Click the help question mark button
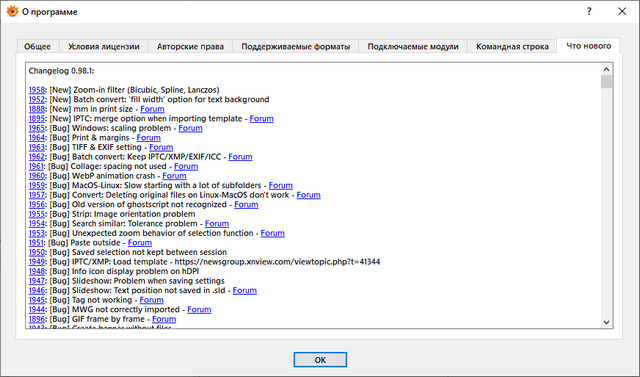640x377 pixels. pos(589,11)
